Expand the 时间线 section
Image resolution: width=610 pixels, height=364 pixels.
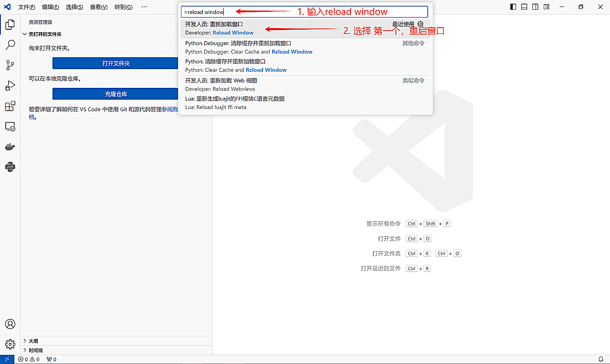click(x=117, y=350)
